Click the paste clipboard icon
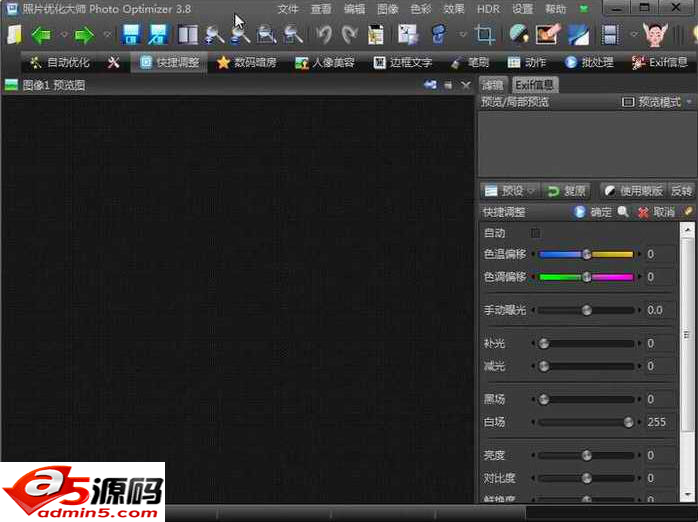698x522 pixels. point(375,35)
